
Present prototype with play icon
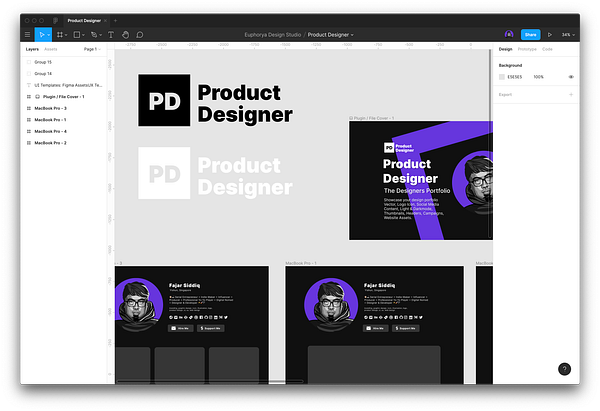[550, 35]
